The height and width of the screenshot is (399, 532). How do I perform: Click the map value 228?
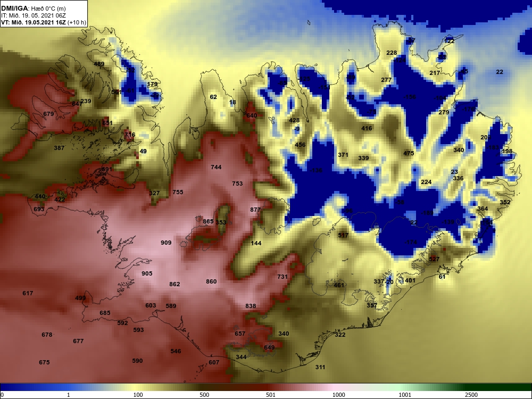click(392, 53)
